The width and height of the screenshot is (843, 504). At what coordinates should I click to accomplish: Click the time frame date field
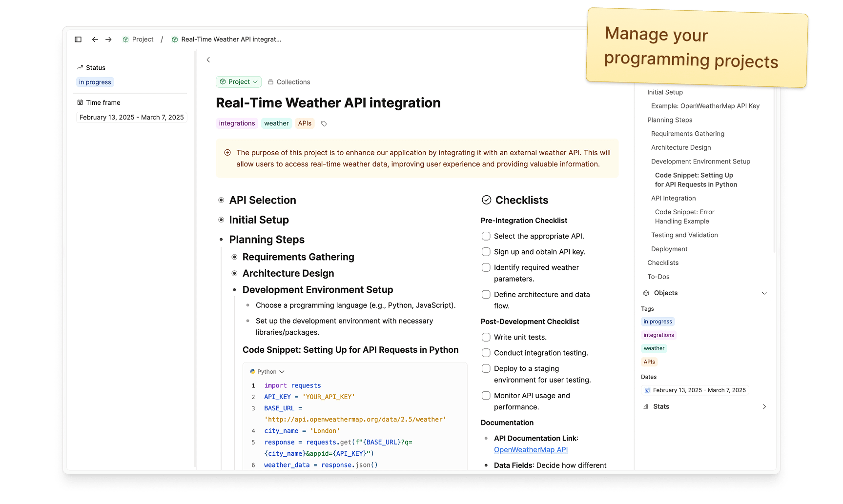(x=131, y=118)
